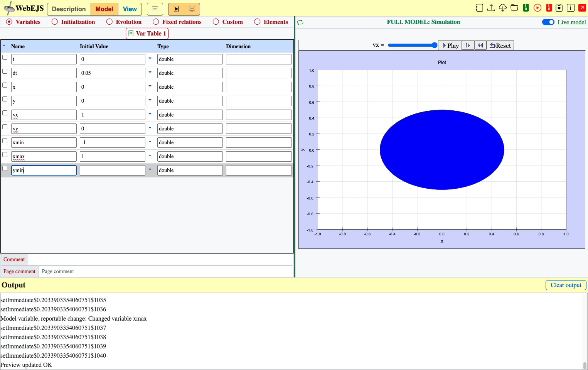Check the checkbox beside variable dt
Viewport: 588px width, 370px height.
(5, 71)
